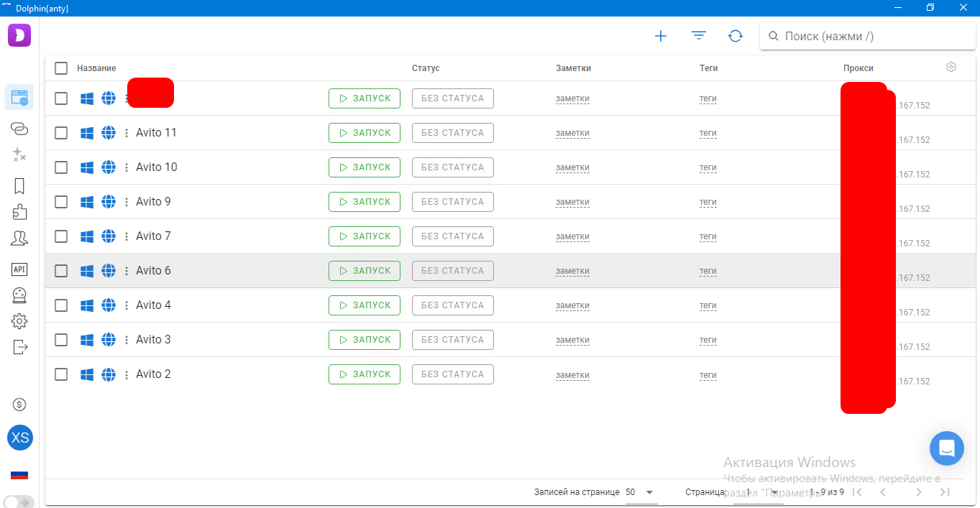Select the Avito 11 profile checkbox

click(61, 133)
